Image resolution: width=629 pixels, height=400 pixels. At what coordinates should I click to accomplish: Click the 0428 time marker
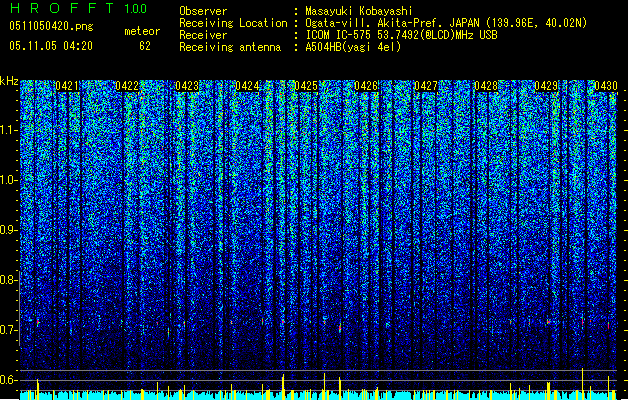click(x=486, y=86)
